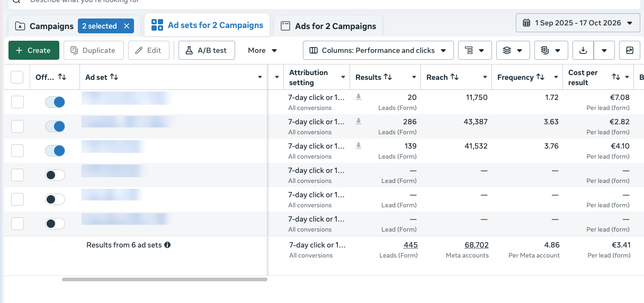Select the reach value 41,532
This screenshot has width=644, height=303.
pos(476,146)
